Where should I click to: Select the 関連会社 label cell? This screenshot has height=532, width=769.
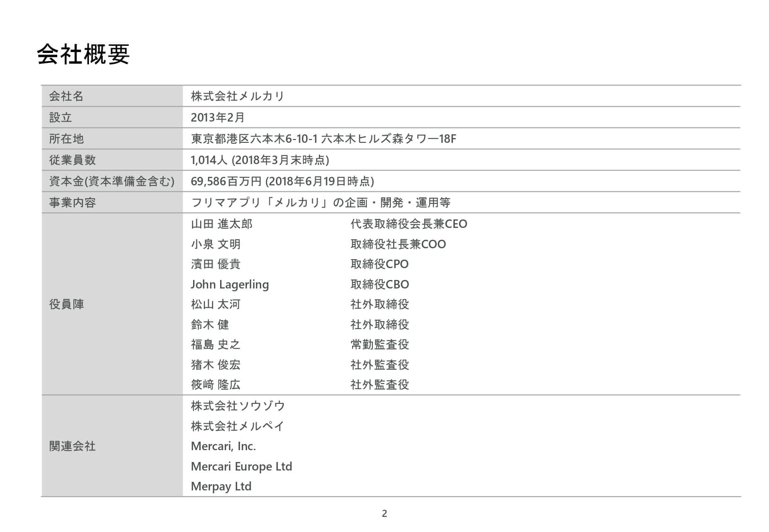click(112, 446)
